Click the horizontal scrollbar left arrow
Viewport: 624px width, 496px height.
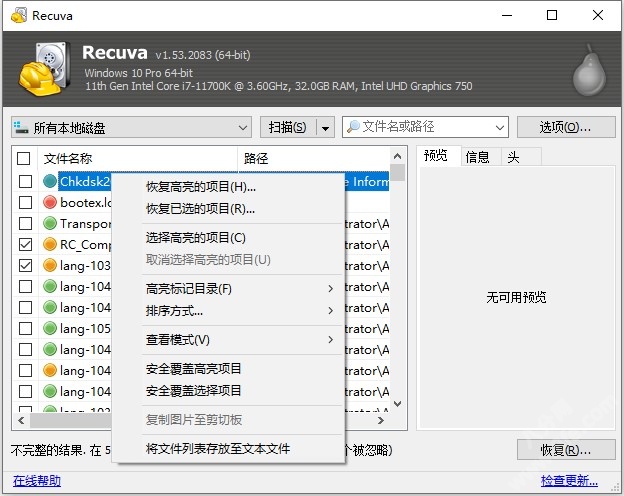[x=21, y=420]
